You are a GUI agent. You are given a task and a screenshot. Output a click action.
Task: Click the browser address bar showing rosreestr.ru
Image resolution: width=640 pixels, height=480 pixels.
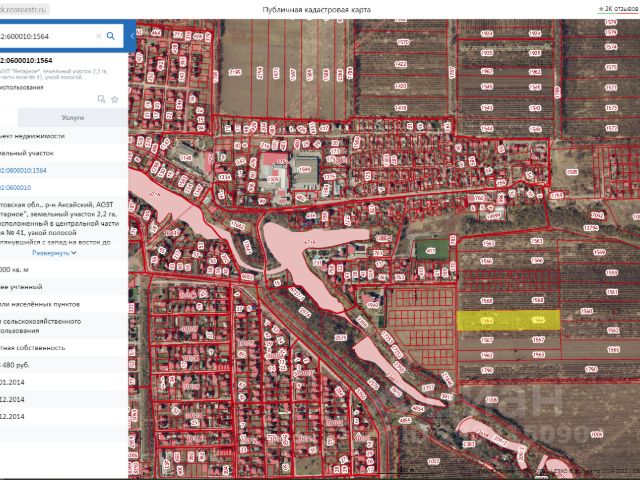point(24,10)
